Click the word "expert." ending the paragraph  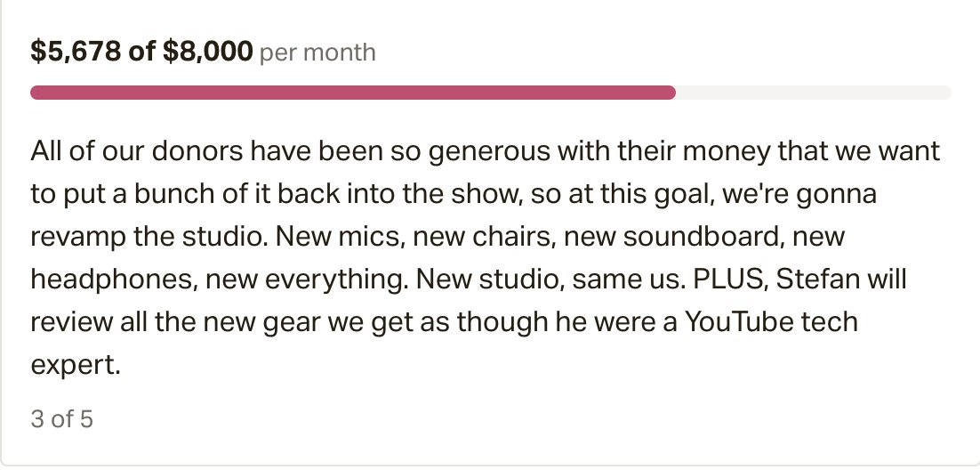pyautogui.click(x=75, y=366)
